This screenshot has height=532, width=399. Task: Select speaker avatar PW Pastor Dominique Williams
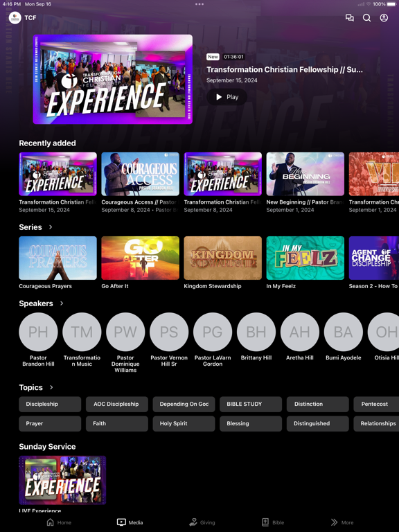tap(125, 332)
